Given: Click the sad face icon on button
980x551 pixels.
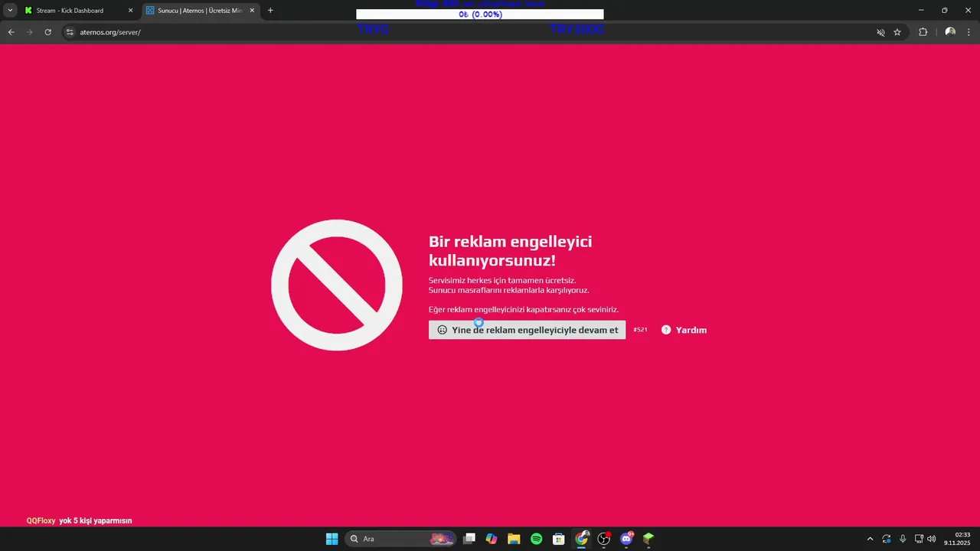Looking at the screenshot, I should tap(443, 330).
